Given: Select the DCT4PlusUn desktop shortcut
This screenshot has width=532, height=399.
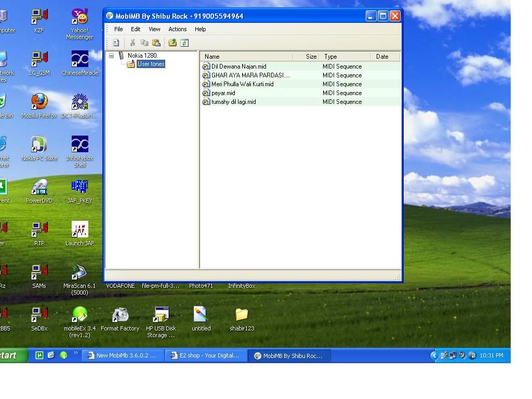Looking at the screenshot, I should pyautogui.click(x=79, y=106).
